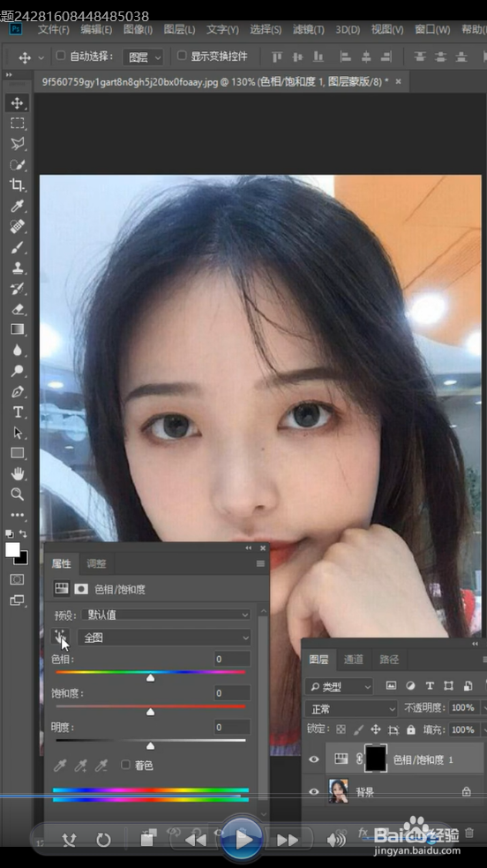487x868 pixels.
Task: Select the Zoom tool
Action: [x=17, y=494]
